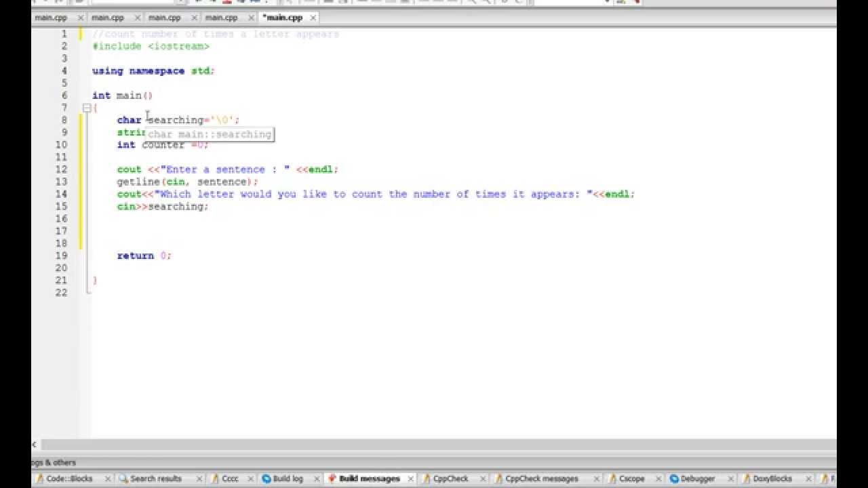Click line number 17 in margin

(x=62, y=231)
